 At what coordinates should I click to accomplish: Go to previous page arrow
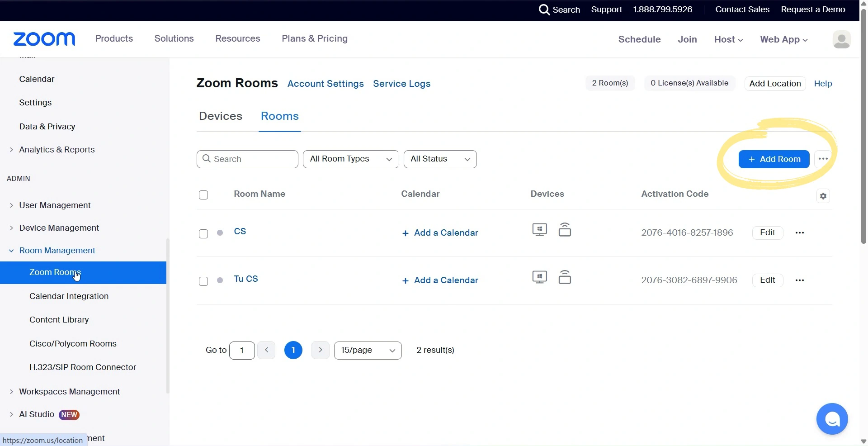coord(266,350)
